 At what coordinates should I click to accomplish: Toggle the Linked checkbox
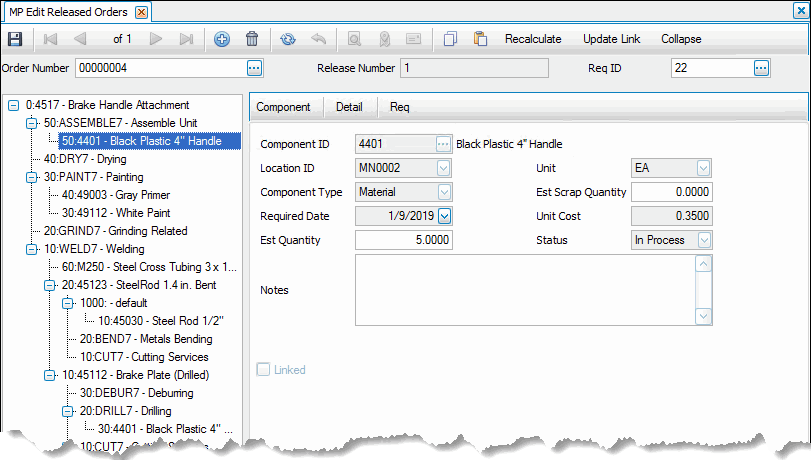[x=264, y=370]
